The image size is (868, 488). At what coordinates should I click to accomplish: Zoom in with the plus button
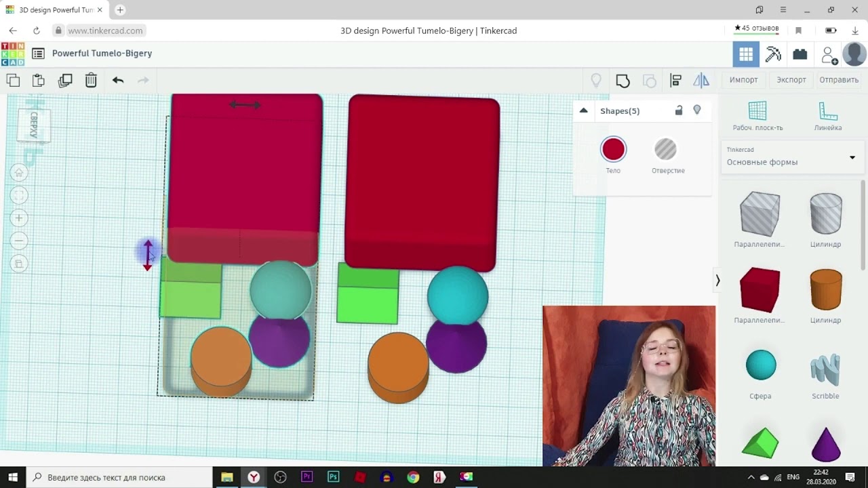[19, 218]
